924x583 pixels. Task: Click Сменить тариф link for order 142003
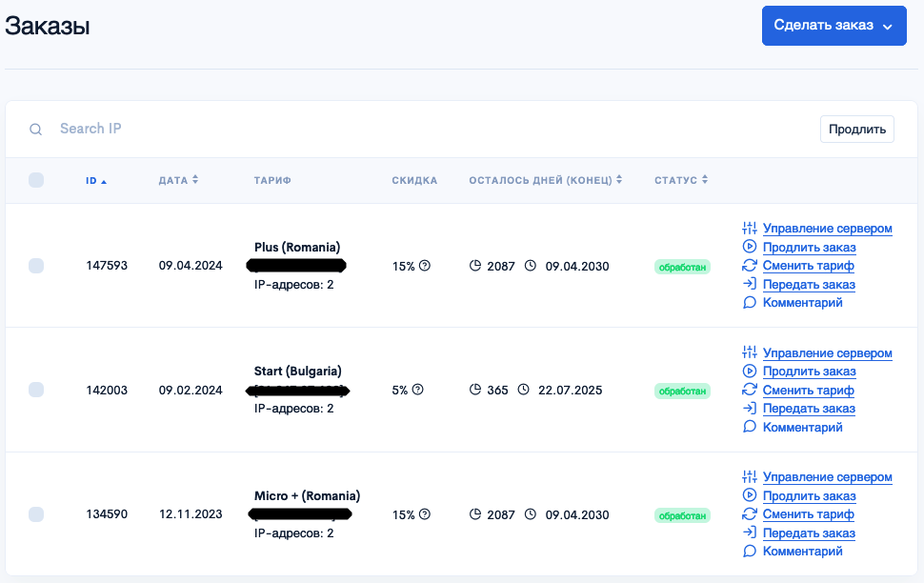[x=808, y=390]
